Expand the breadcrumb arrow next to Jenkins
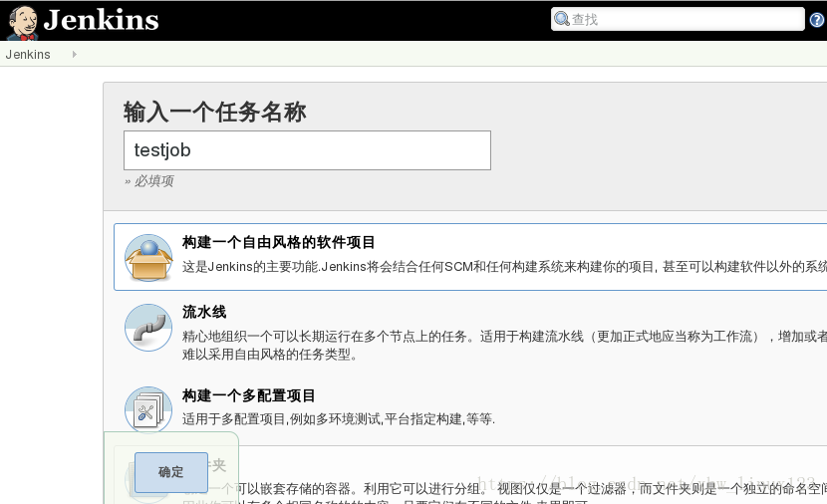 75,55
